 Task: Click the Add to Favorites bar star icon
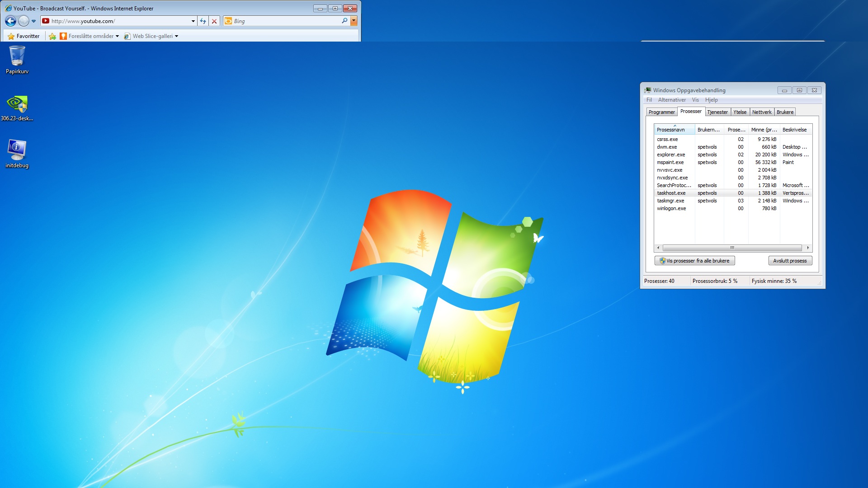(x=52, y=36)
